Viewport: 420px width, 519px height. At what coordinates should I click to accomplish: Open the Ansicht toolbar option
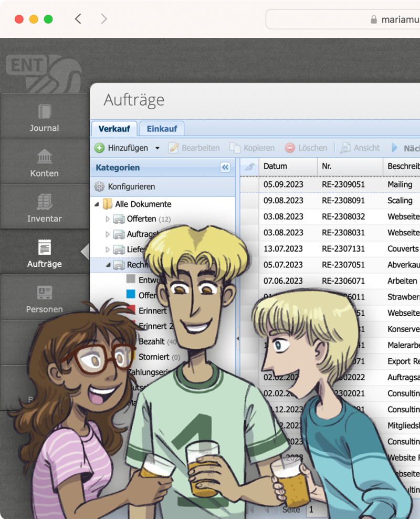point(360,148)
